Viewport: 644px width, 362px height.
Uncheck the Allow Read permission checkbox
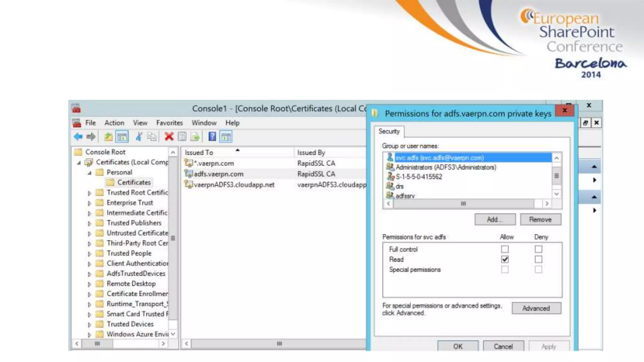point(505,259)
